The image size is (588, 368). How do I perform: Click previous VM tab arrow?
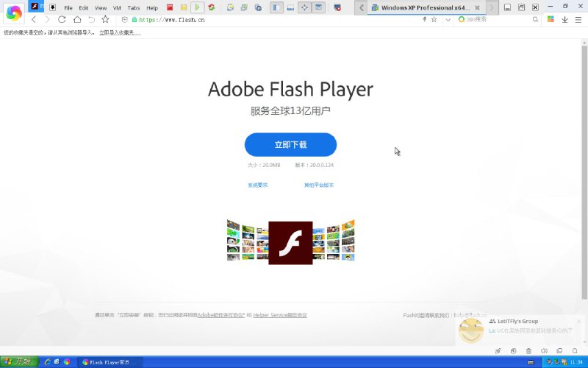click(362, 7)
